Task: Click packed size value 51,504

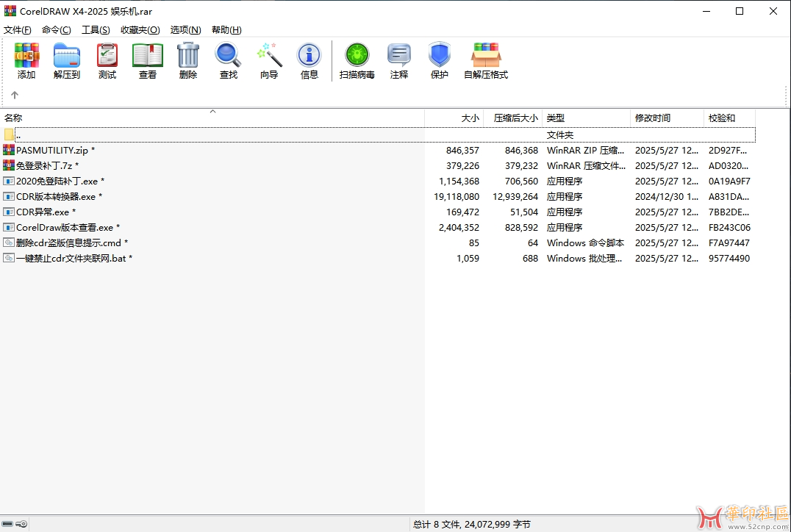Action: tap(524, 212)
